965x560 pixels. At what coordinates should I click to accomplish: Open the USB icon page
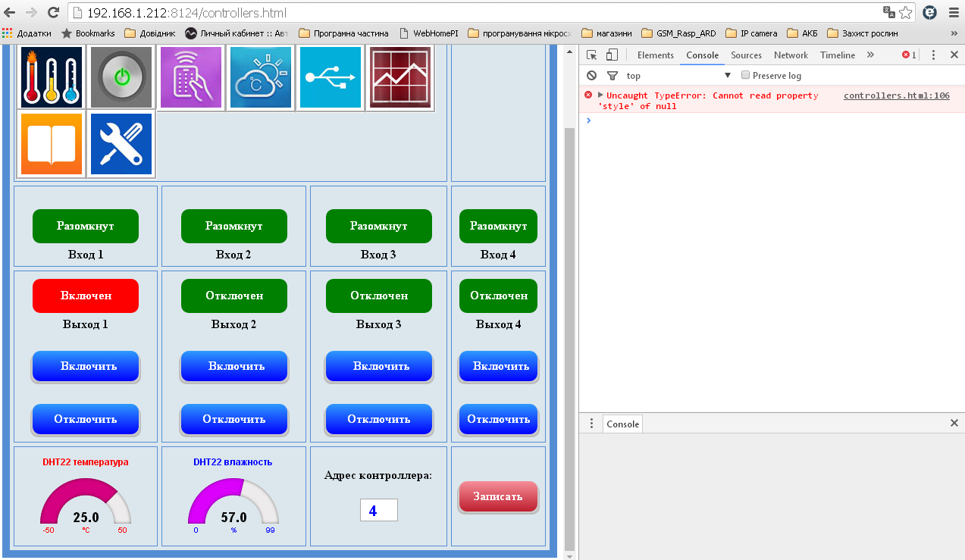(331, 77)
